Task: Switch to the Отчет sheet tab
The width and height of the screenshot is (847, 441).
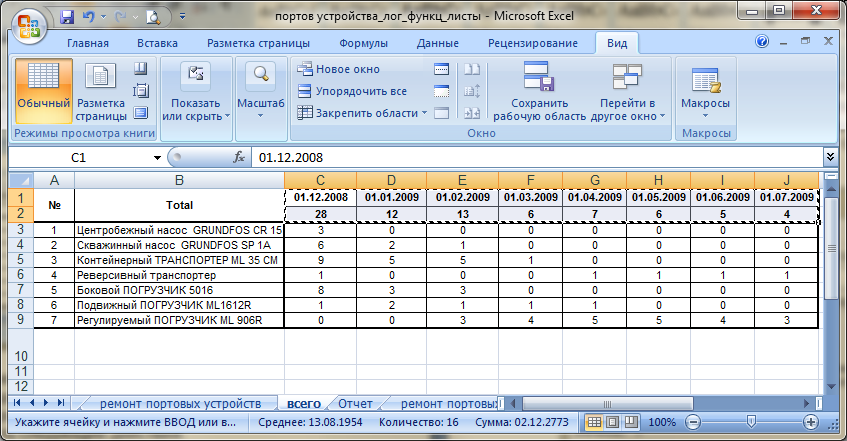Action: [x=355, y=404]
